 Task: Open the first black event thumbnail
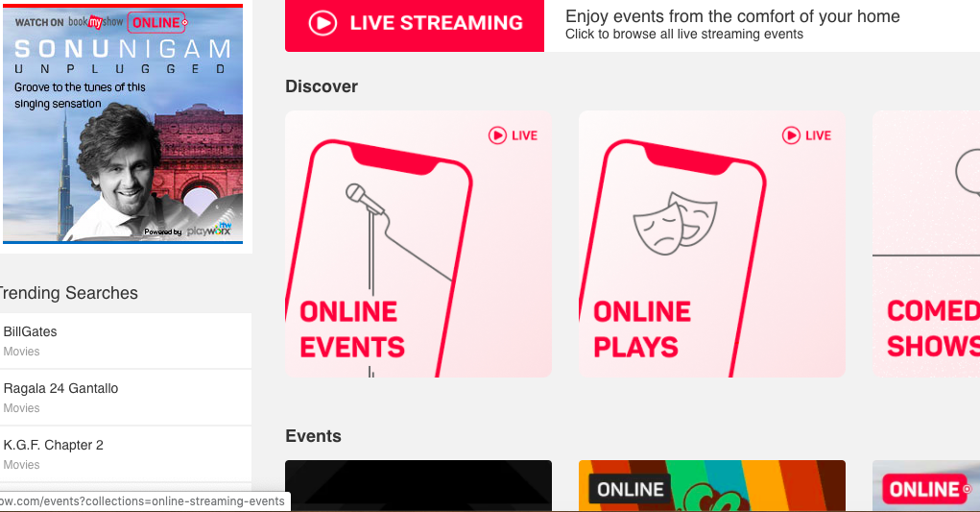pyautogui.click(x=418, y=486)
